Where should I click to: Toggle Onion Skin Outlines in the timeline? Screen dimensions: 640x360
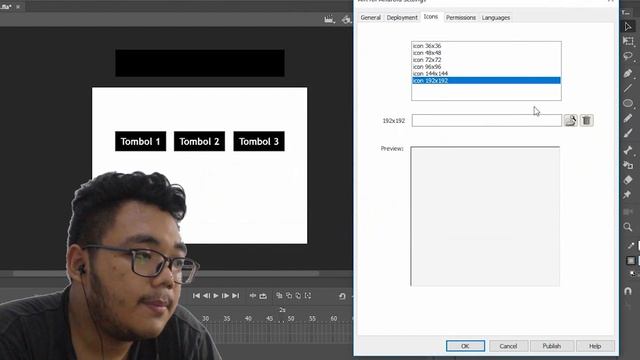[289, 296]
